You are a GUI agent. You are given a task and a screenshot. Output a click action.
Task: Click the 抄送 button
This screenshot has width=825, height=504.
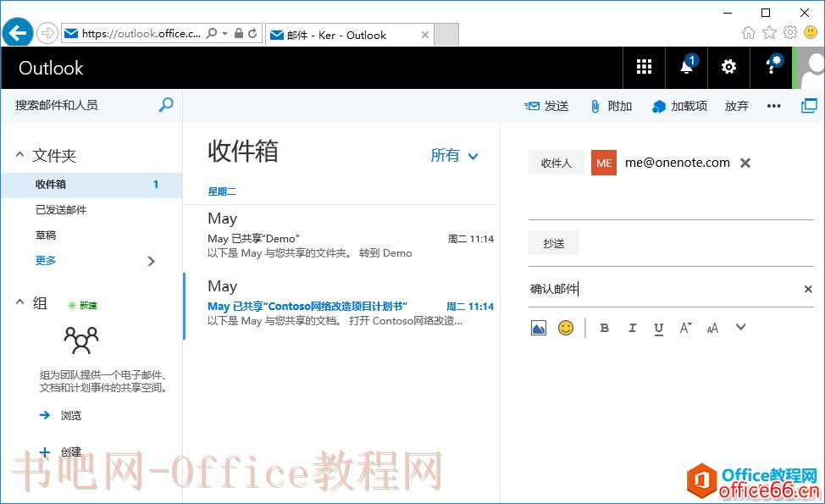click(554, 243)
